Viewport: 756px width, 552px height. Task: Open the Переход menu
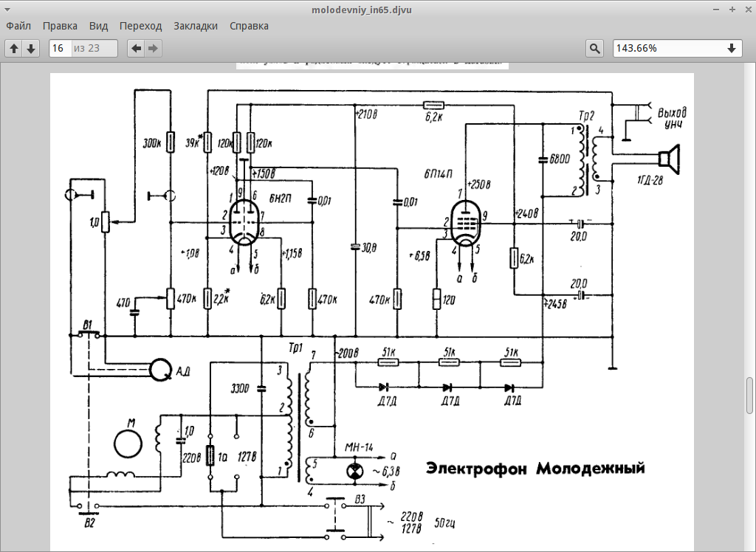[140, 26]
